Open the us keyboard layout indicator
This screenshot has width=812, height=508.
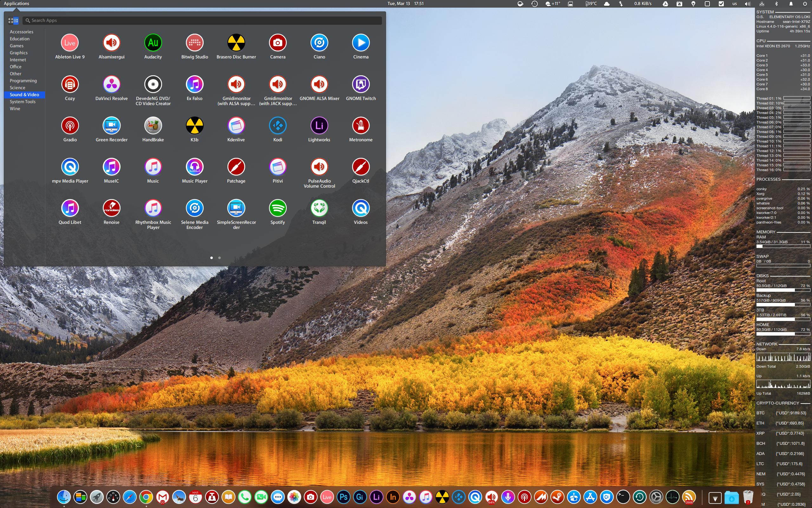[x=735, y=4]
